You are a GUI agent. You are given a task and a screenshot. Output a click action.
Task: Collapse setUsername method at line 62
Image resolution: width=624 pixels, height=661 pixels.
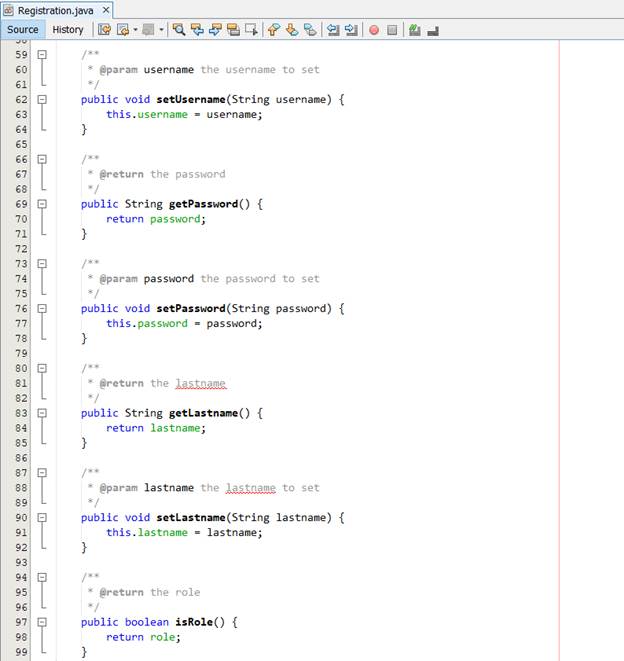[x=42, y=99]
